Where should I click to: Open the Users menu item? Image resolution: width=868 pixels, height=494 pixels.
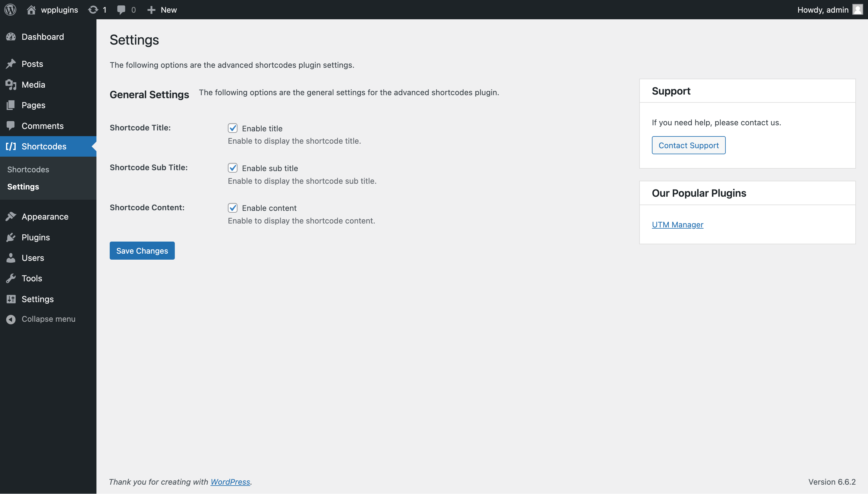coord(33,258)
